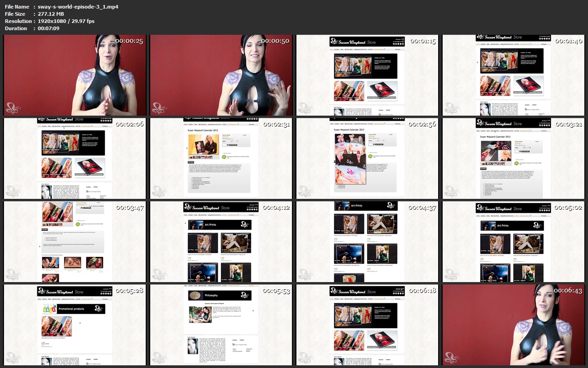This screenshot has width=588, height=368.
Task: Open the frame timestamped 00:05:02
Action: coord(513,242)
